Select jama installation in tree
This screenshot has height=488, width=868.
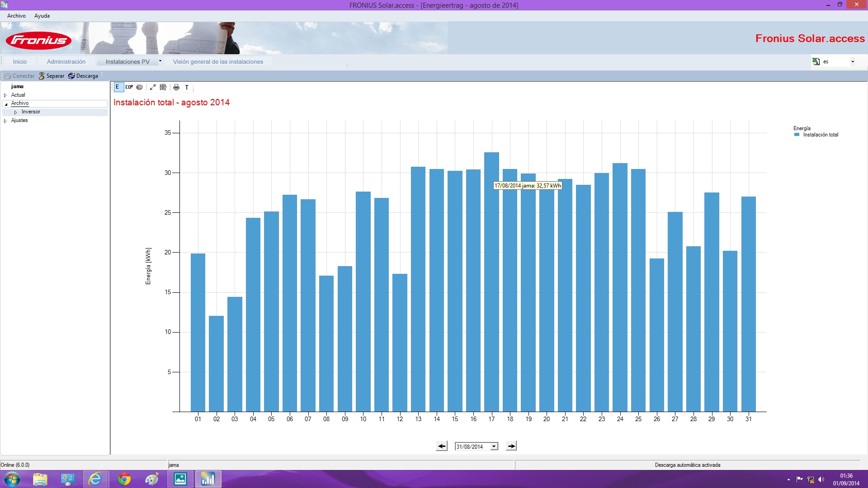click(17, 86)
